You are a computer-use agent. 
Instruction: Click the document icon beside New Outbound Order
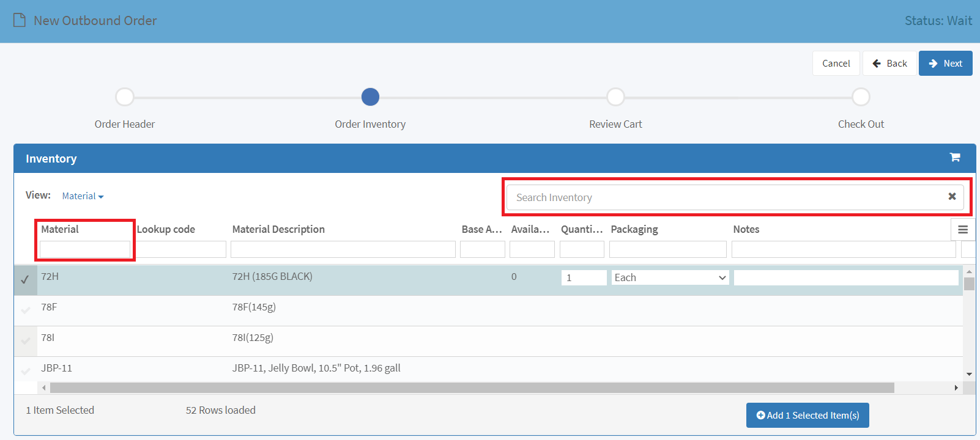20,21
